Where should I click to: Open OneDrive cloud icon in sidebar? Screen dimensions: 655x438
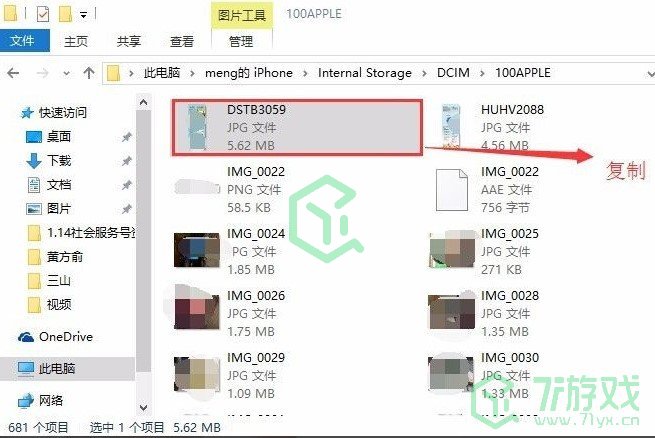click(25, 337)
